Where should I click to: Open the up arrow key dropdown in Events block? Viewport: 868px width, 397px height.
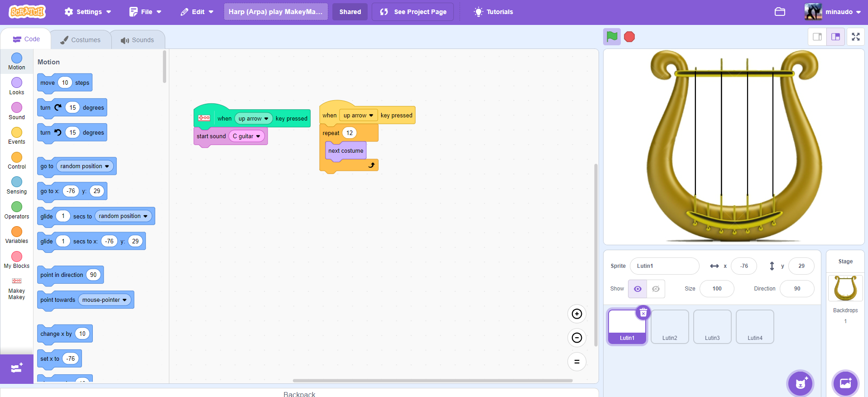coord(358,115)
